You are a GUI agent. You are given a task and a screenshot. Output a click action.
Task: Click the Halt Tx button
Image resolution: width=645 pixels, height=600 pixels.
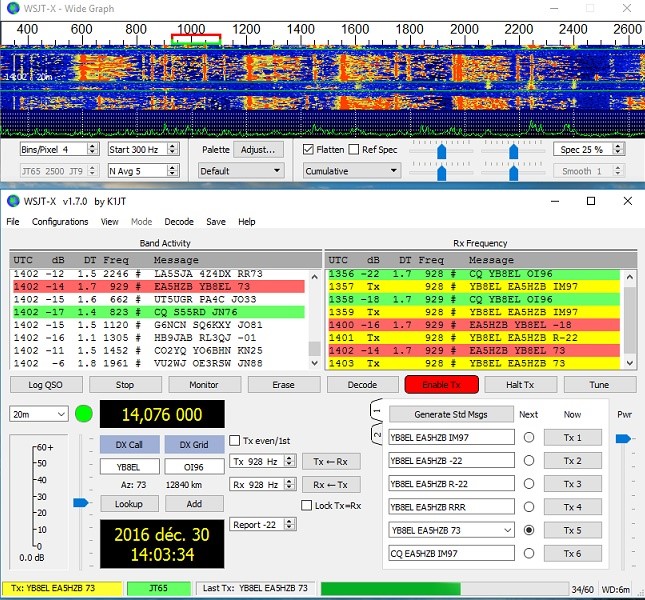click(520, 385)
